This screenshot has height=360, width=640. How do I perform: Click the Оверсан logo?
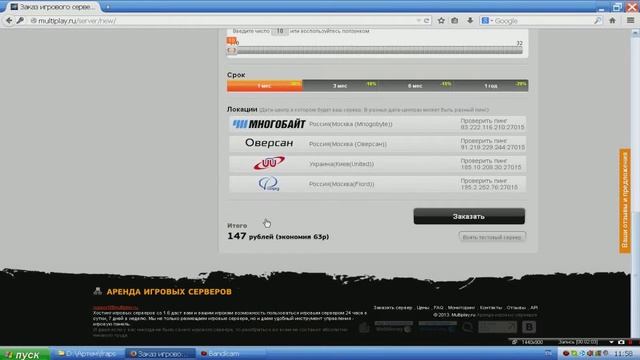269,143
